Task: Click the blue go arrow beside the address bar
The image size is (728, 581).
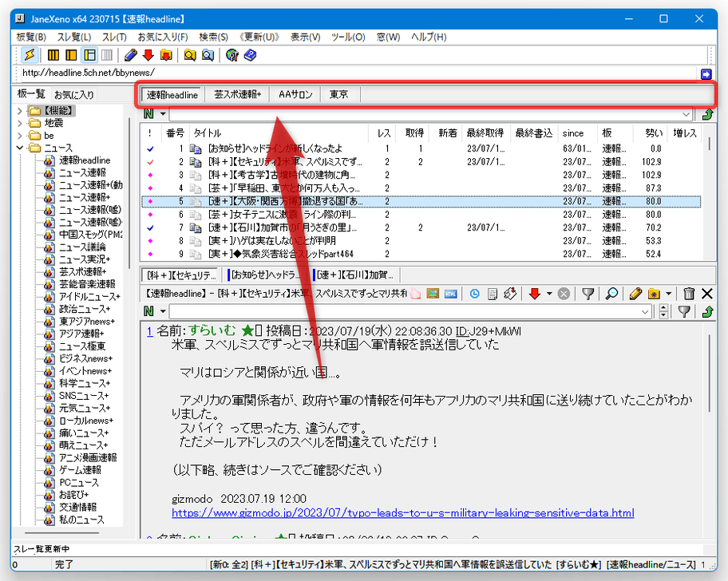Action: tap(706, 73)
